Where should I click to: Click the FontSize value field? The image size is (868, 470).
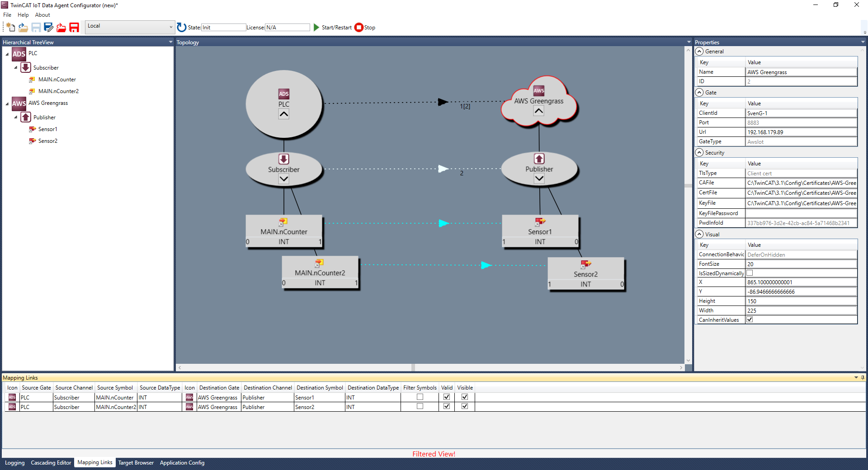click(801, 264)
